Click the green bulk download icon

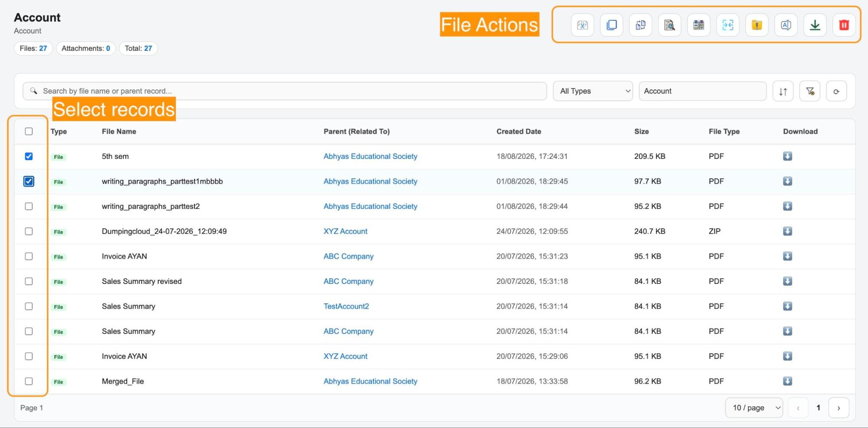(x=815, y=25)
